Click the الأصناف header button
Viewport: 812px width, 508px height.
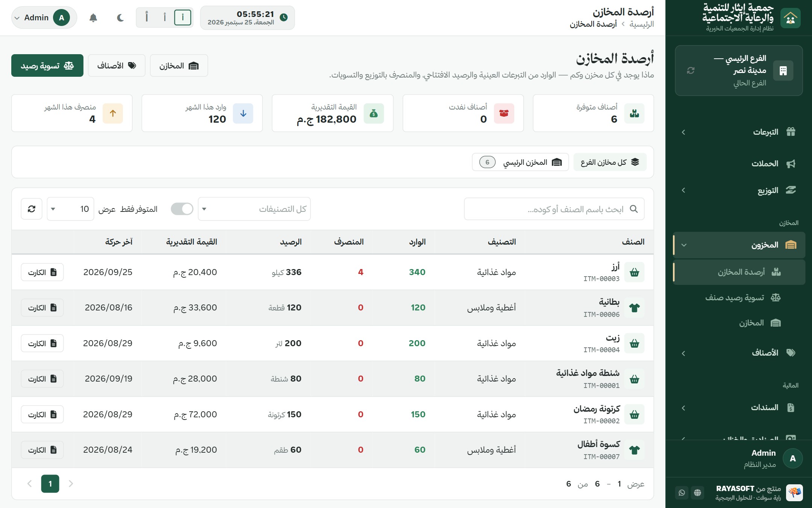tap(117, 65)
